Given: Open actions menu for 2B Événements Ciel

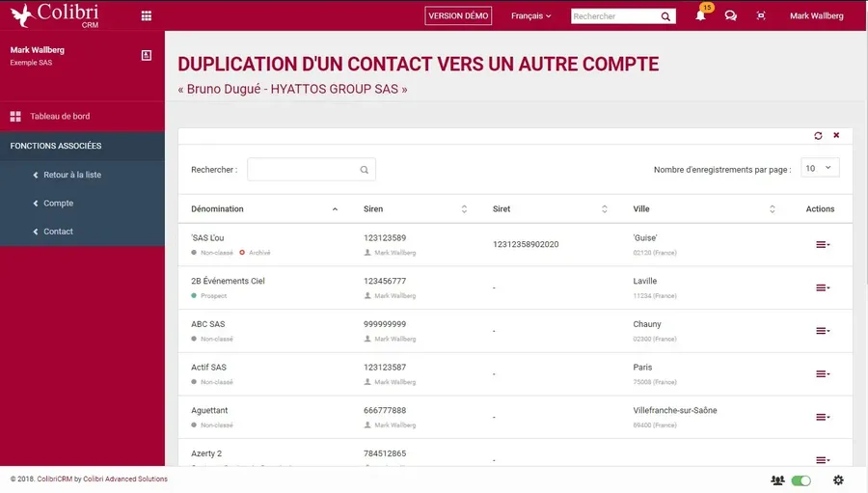Looking at the screenshot, I should (823, 288).
